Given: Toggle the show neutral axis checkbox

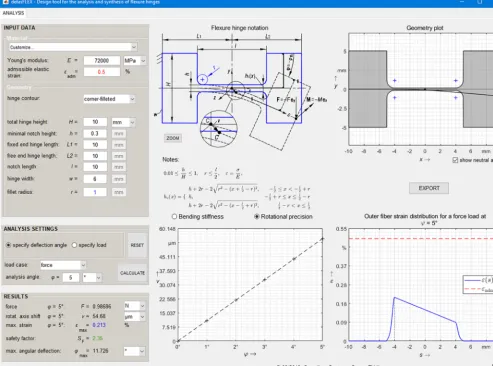Looking at the screenshot, I should [x=455, y=160].
